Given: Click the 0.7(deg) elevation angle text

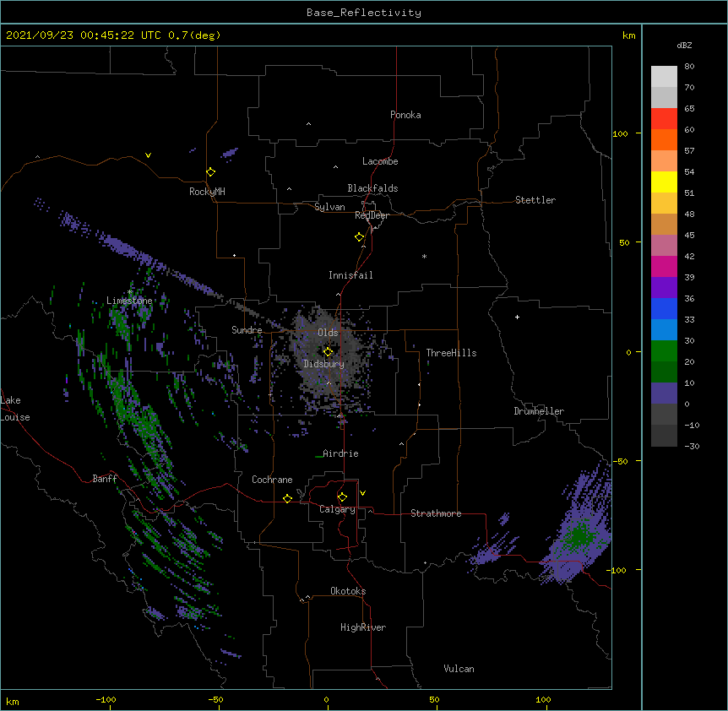Looking at the screenshot, I should coord(194,35).
